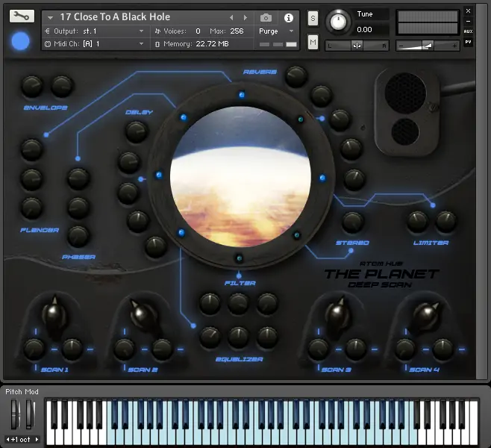Image resolution: width=491 pixels, height=448 pixels.
Task: Click the instrument name 17 Close To A Black Hole
Action: [115, 17]
